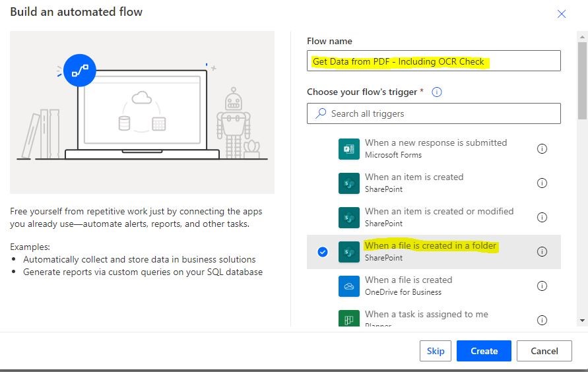Click the Create button
588x372 pixels.
point(484,351)
